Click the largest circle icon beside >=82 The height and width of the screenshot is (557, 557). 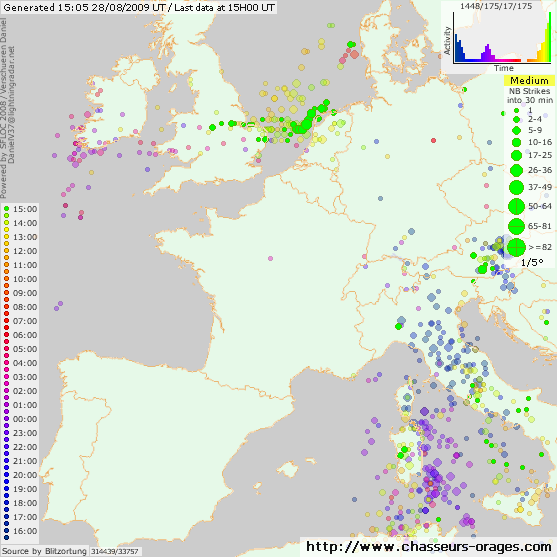click(x=517, y=247)
